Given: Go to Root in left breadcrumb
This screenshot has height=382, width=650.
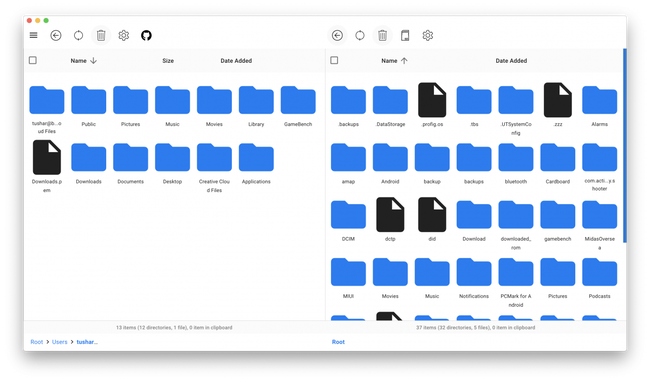Looking at the screenshot, I should tap(36, 342).
